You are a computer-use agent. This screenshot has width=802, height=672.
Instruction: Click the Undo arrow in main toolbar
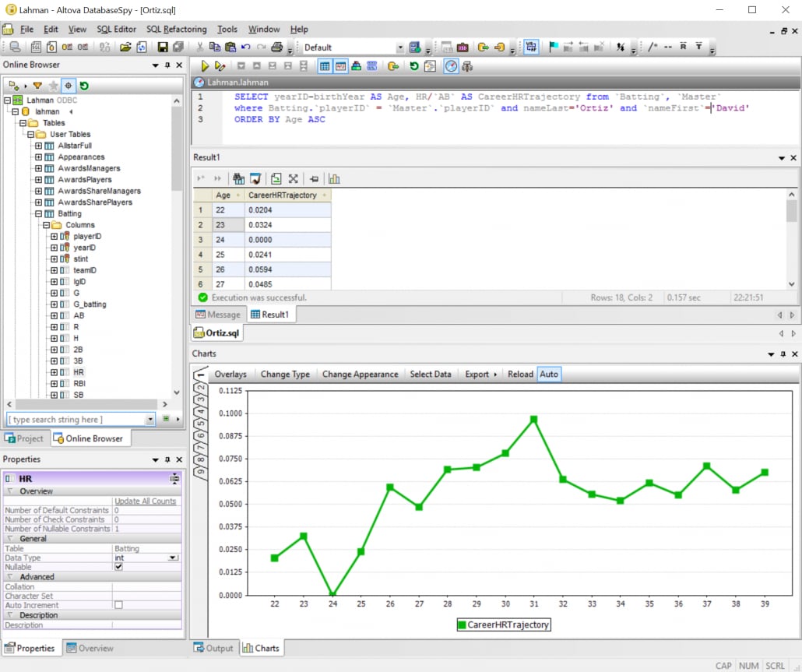pos(246,47)
